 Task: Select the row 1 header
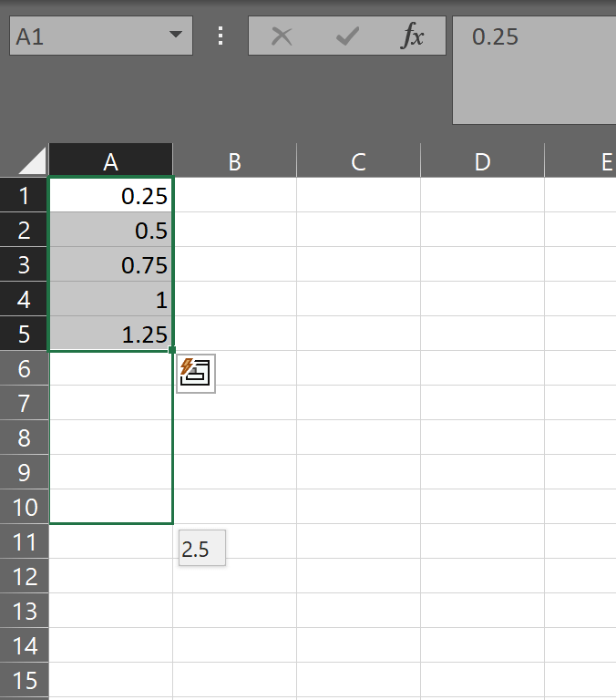24,195
